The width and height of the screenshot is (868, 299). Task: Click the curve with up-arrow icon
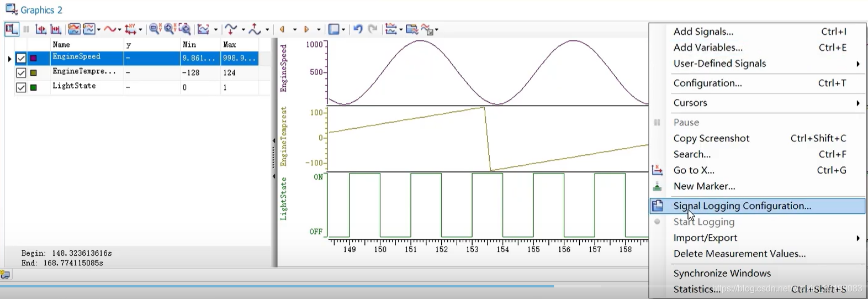click(255, 29)
